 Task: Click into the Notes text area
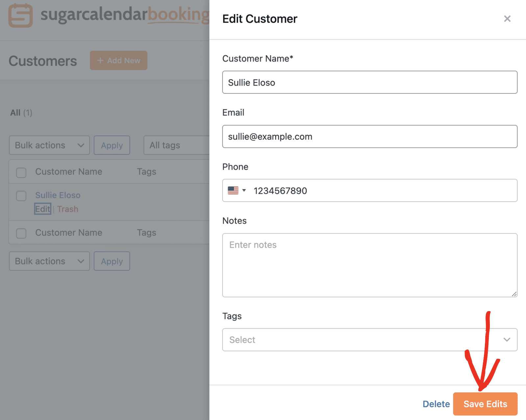point(370,265)
